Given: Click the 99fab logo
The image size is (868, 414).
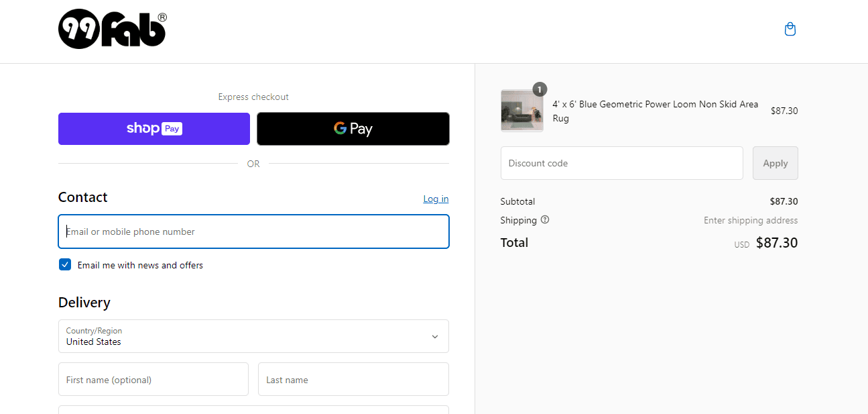Looking at the screenshot, I should pos(113,30).
